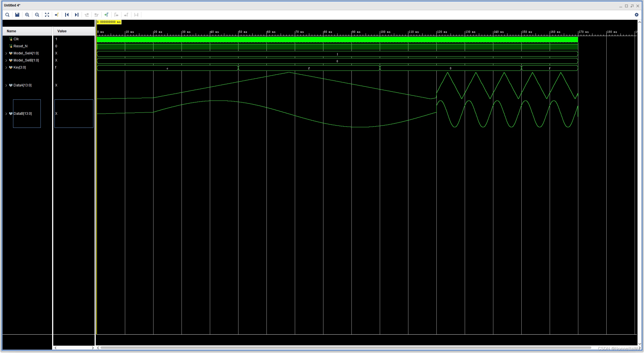Click the Zoom In magnifier icon
Screen dimensions: 644x353
click(x=27, y=15)
